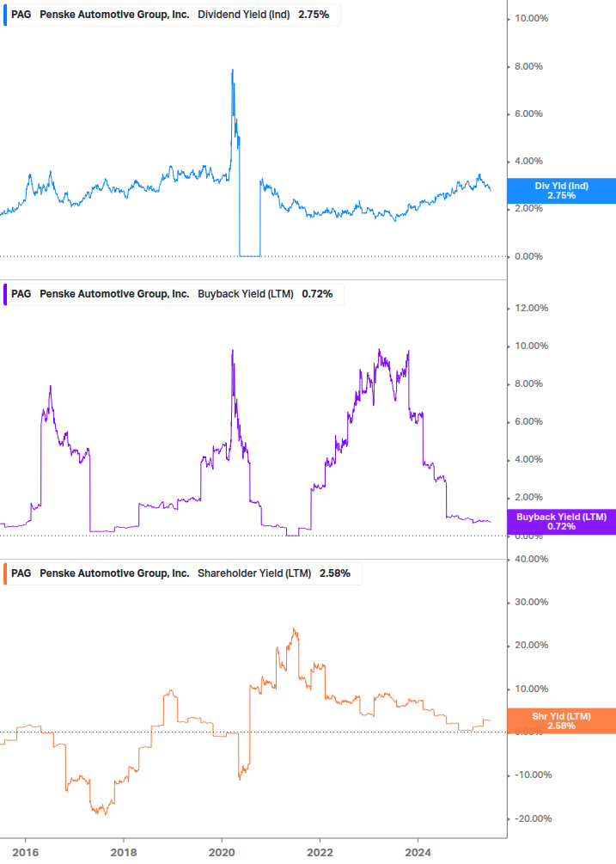The width and height of the screenshot is (616, 864).
Task: Click the 30.00% label on the shareholder yield axis
Action: (531, 603)
